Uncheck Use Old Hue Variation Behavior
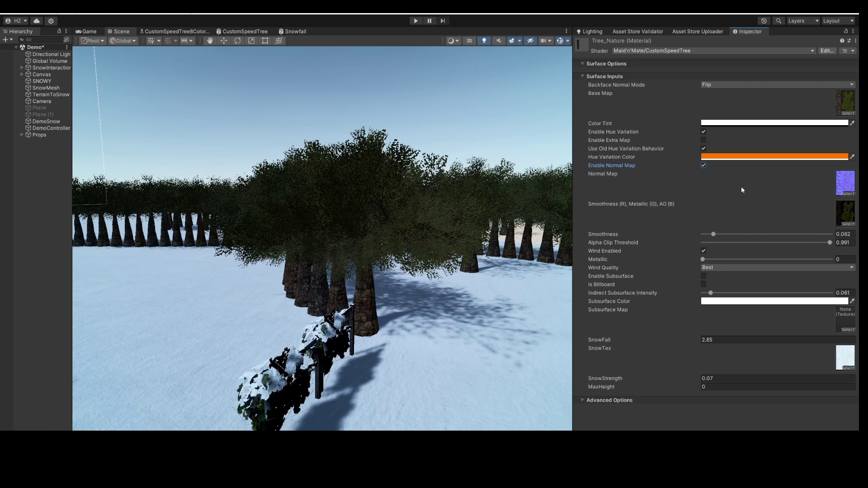This screenshot has height=488, width=868. 703,148
